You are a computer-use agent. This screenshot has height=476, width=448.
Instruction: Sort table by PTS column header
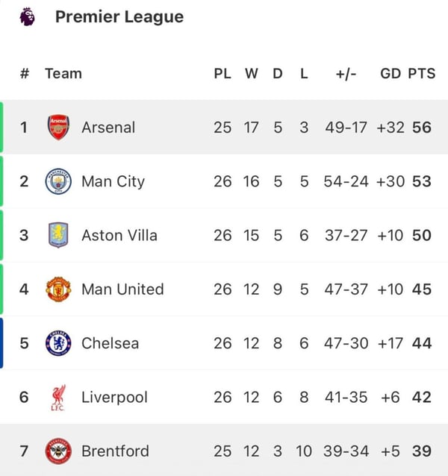click(421, 74)
